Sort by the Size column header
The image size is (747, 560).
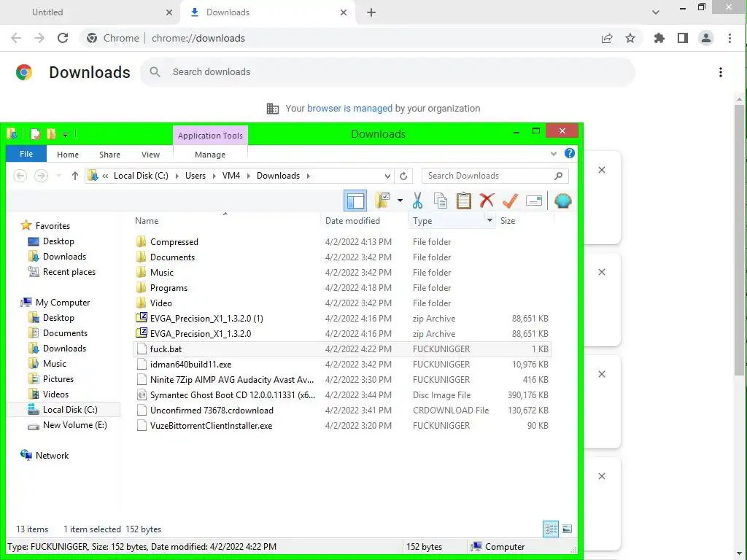click(524, 220)
